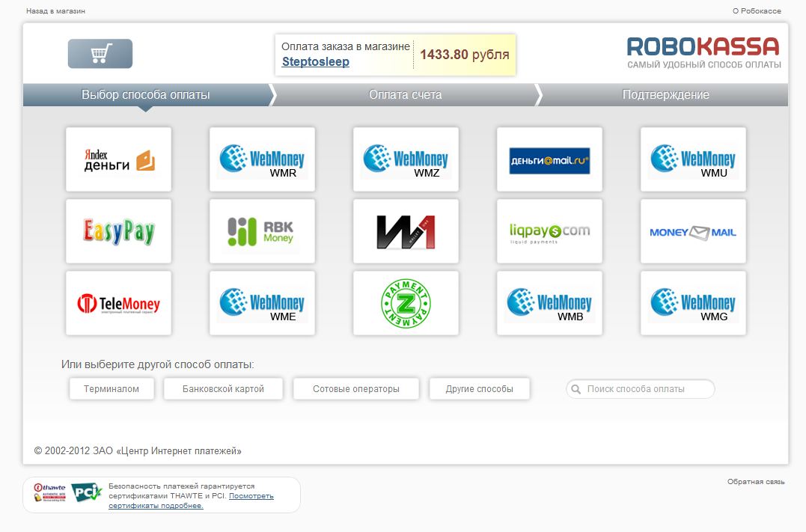Click the search magnifier icon
The width and height of the screenshot is (806, 532).
[x=576, y=389]
